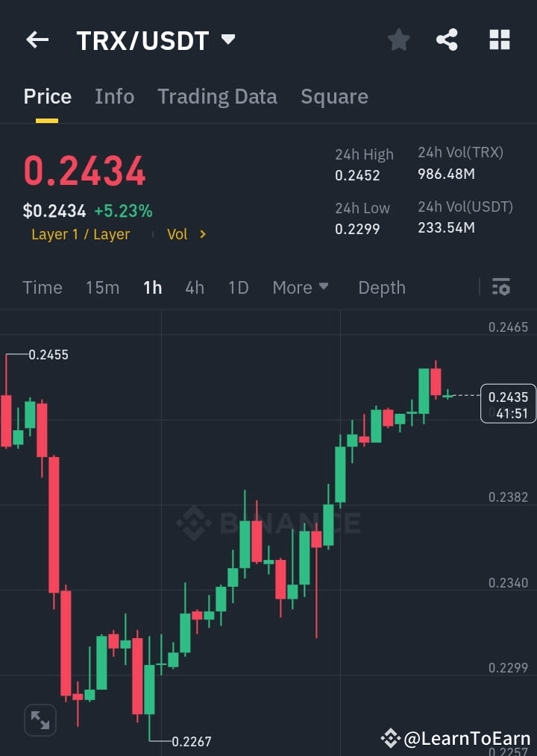This screenshot has width=537, height=756.
Task: Select the 15m timeframe
Action: coord(102,287)
